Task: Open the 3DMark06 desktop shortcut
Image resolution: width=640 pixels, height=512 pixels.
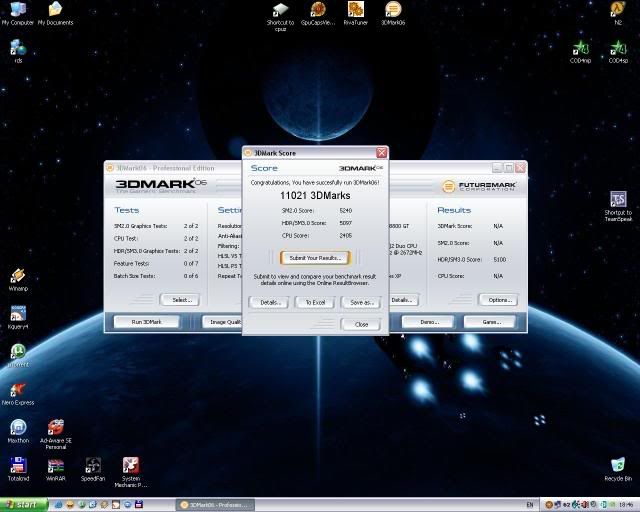Action: click(x=393, y=9)
